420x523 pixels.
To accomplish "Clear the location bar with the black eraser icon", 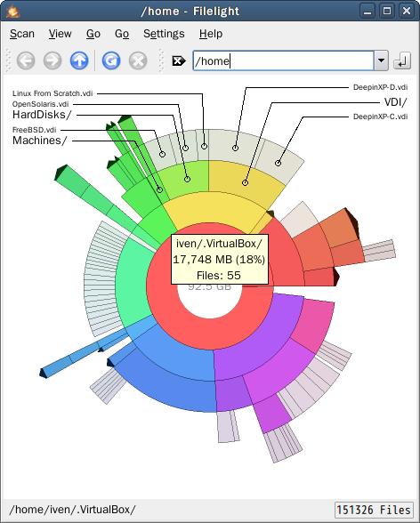I will pos(179,61).
